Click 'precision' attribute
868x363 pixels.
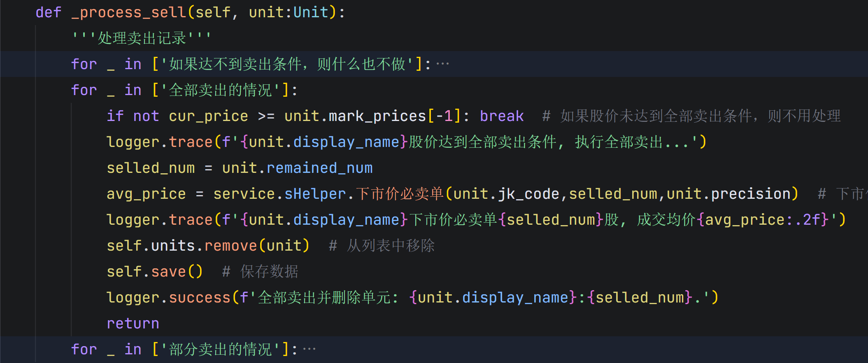(751, 194)
